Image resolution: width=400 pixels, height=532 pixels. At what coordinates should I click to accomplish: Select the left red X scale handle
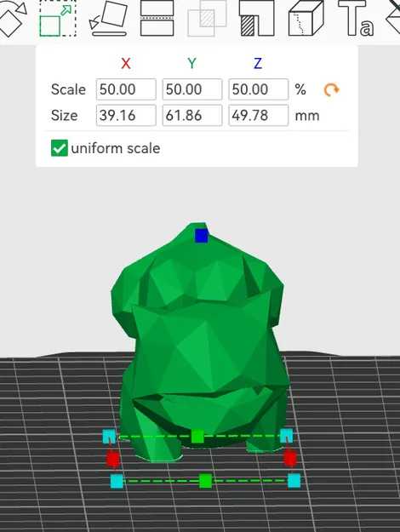[113, 459]
